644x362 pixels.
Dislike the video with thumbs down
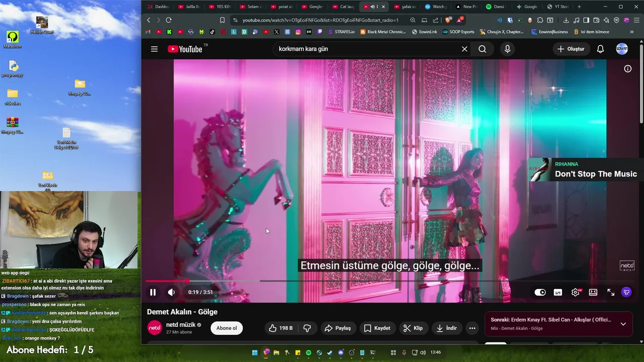(x=307, y=328)
